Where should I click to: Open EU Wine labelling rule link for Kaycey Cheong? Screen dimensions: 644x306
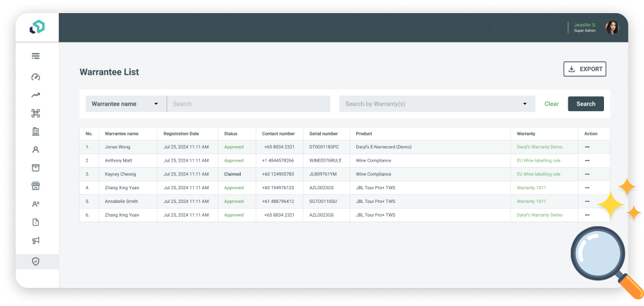pyautogui.click(x=538, y=174)
